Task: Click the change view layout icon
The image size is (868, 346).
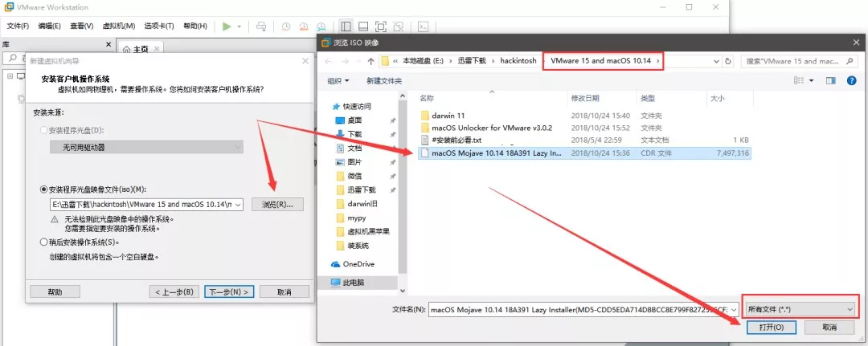Action: [x=799, y=81]
